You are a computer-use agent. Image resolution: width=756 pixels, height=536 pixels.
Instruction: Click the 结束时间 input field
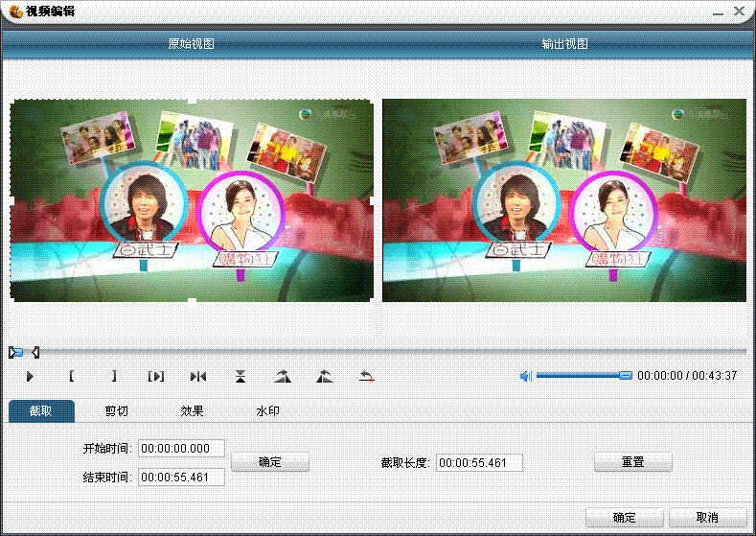click(x=181, y=478)
